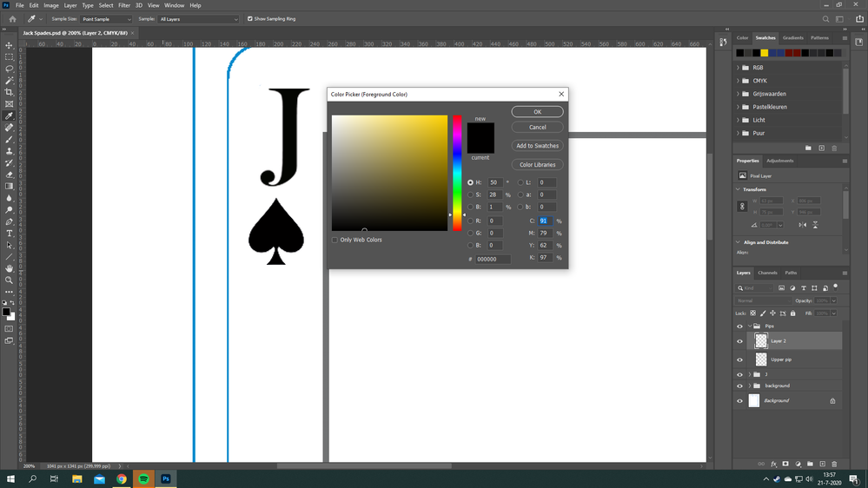Select the Crop tool
Screen dimensions: 868x488
(9, 92)
